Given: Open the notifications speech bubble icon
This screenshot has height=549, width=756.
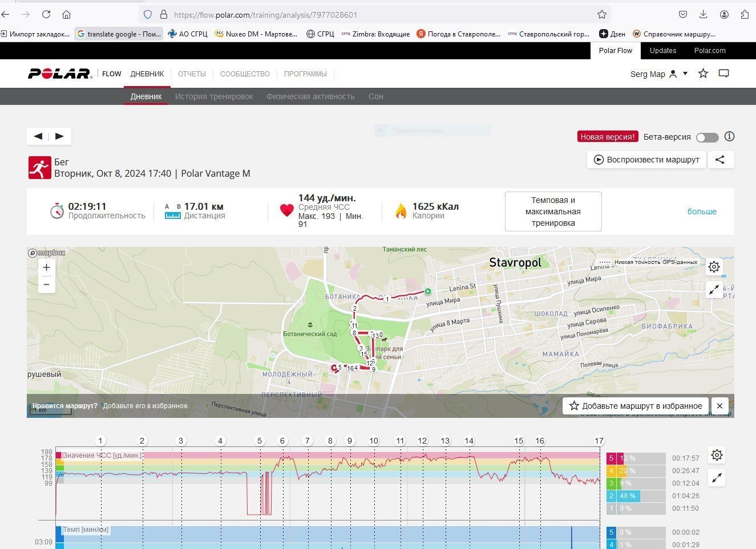Looking at the screenshot, I should coord(724,74).
